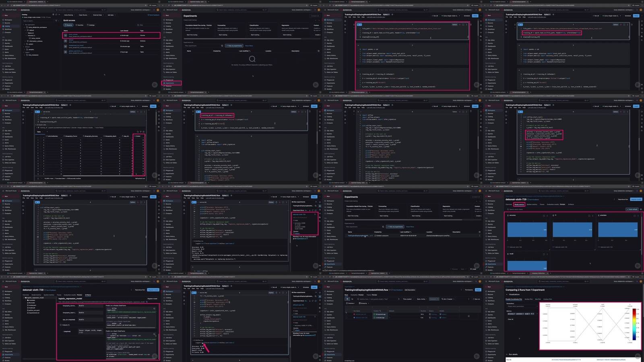Select the Scatter Plot tab in Comparing 2 Runs
Viewport: 644px width, 362px height.
[528, 299]
